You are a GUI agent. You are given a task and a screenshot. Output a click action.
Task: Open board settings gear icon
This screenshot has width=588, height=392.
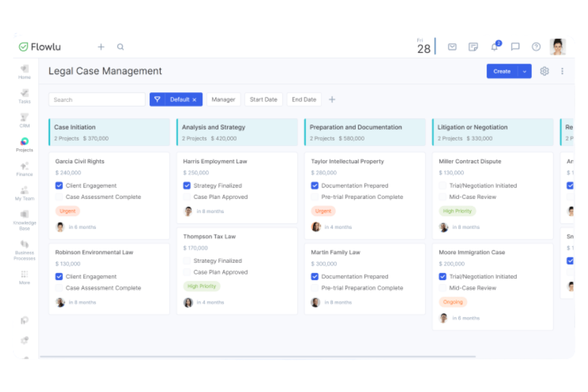click(x=544, y=71)
